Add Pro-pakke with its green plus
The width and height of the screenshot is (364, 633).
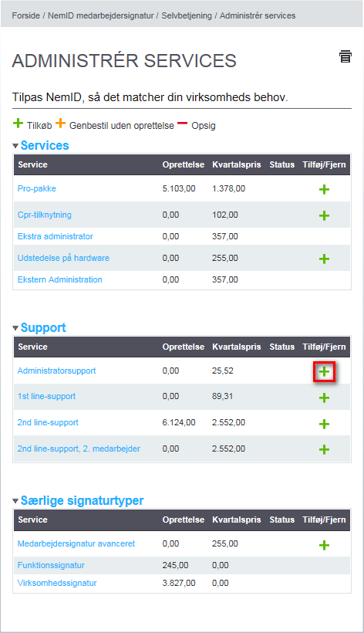(x=324, y=189)
